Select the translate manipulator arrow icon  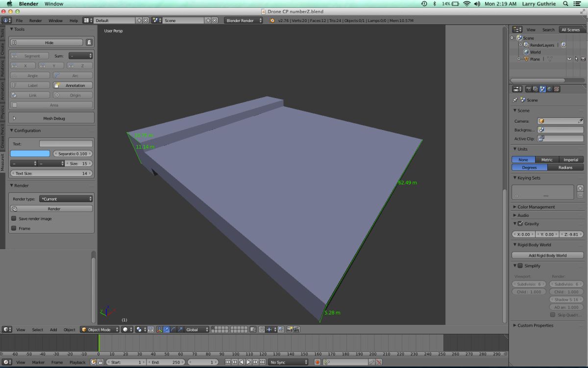167,330
